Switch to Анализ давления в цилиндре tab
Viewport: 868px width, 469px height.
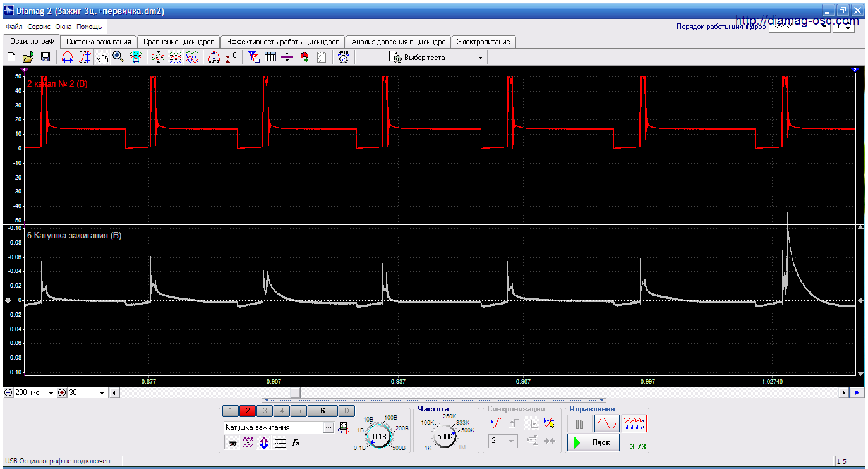tap(399, 42)
